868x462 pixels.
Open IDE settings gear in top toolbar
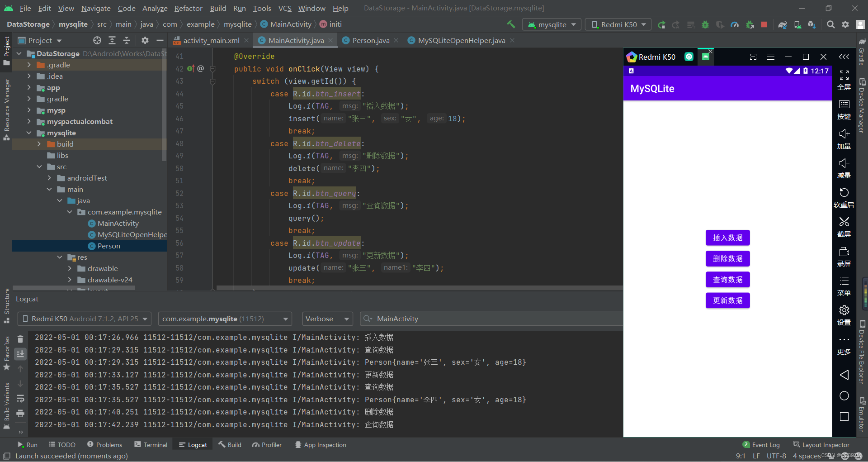pos(845,25)
